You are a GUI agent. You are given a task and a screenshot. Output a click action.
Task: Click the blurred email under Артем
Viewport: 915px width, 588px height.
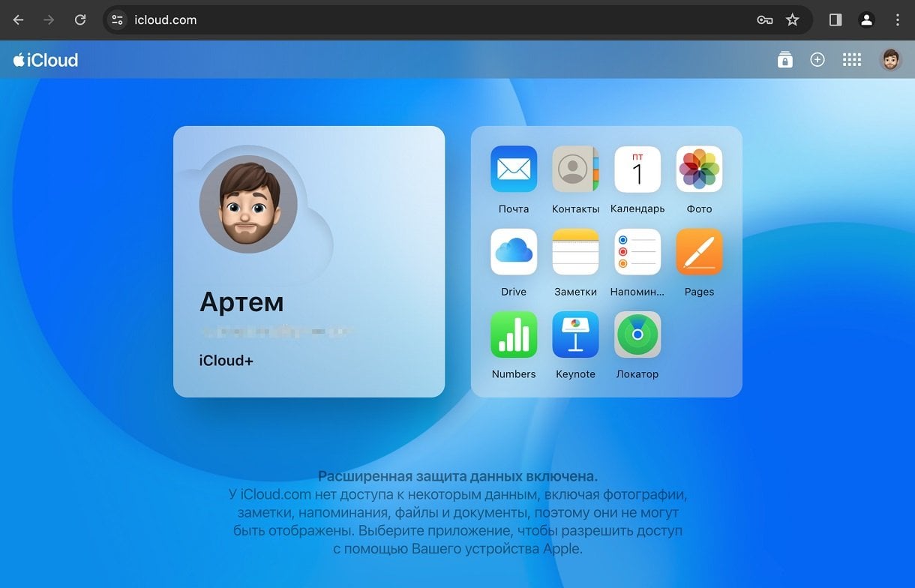click(276, 331)
